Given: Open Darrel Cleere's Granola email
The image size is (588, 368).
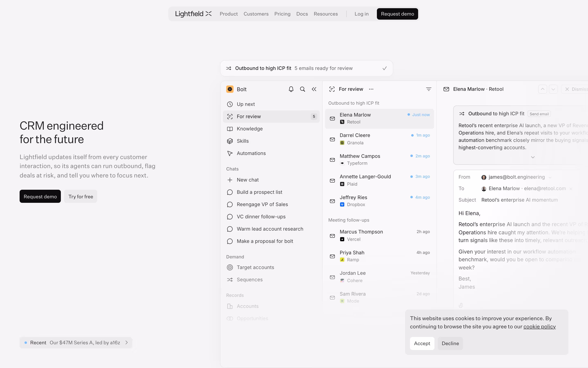Looking at the screenshot, I should point(379,139).
